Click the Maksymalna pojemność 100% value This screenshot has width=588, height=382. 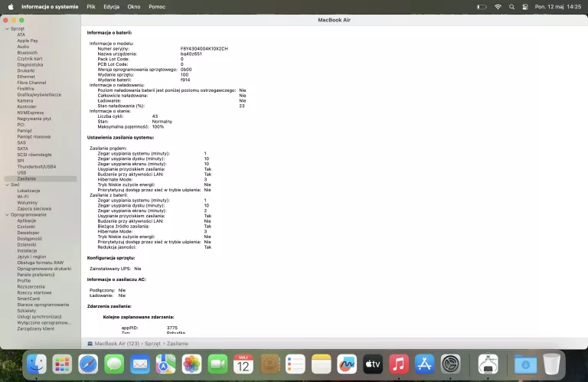158,127
